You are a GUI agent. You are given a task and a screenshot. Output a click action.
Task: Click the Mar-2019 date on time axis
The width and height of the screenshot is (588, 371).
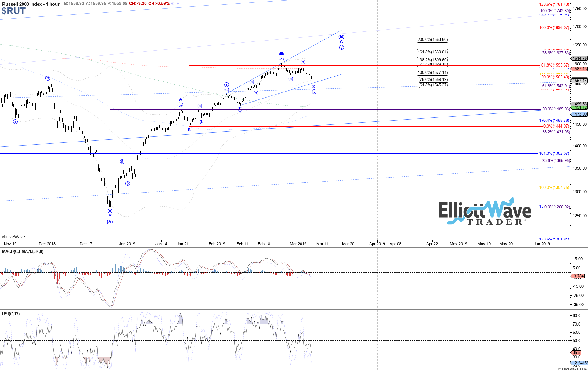click(298, 244)
